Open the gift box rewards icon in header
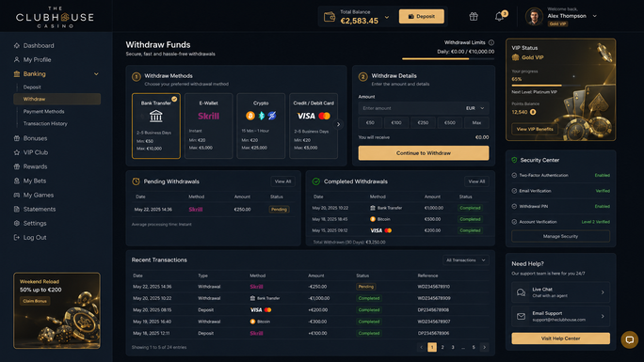The image size is (644, 362). pyautogui.click(x=474, y=16)
